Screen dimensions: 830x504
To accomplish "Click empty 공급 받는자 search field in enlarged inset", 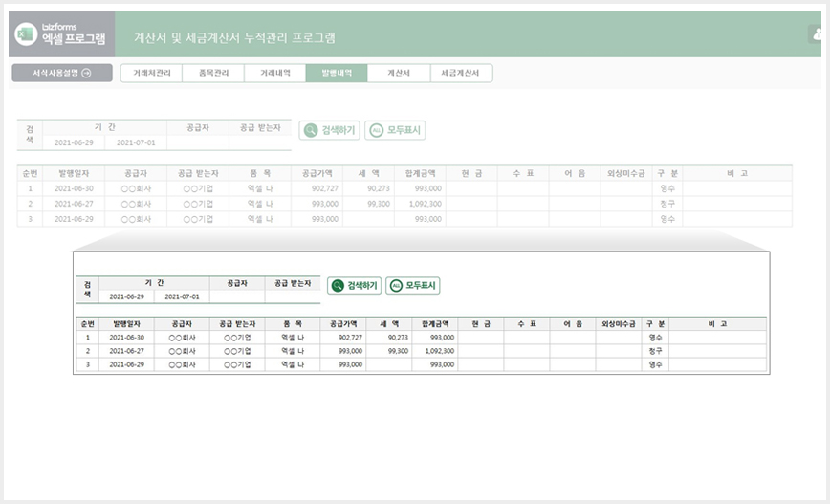I will click(x=293, y=296).
